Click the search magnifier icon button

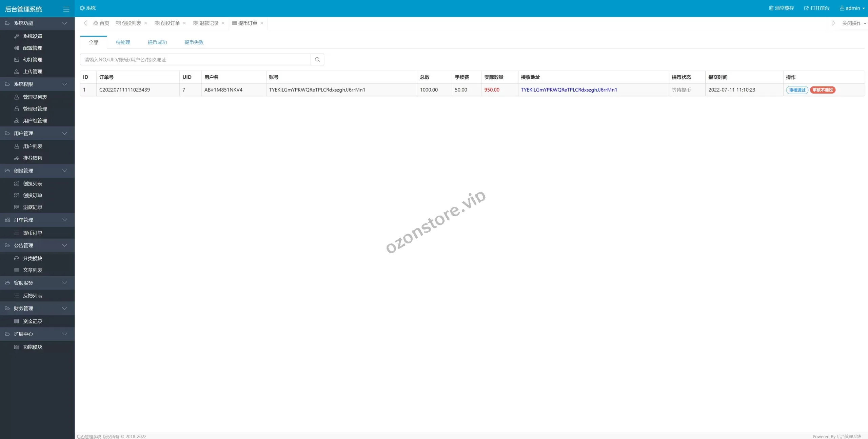[317, 60]
